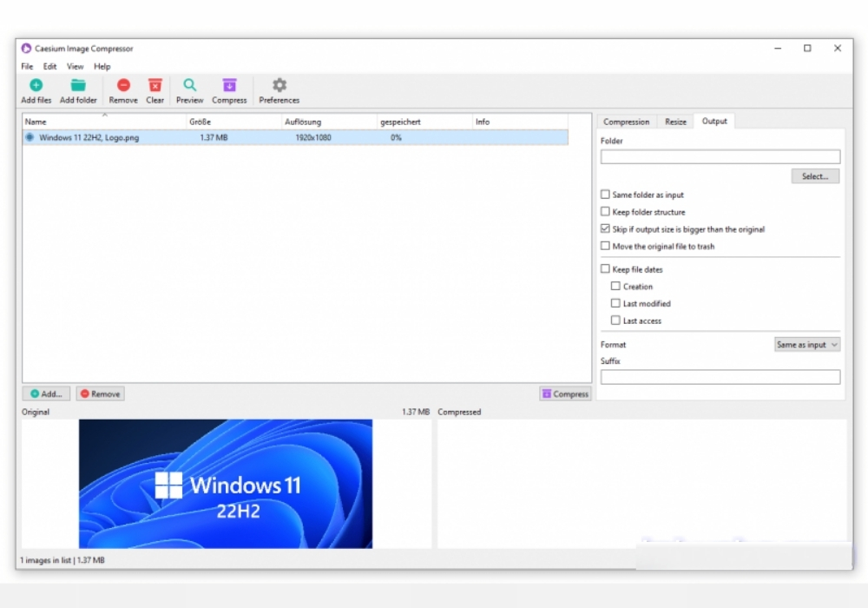
Task: Open the Help menu
Action: point(102,67)
